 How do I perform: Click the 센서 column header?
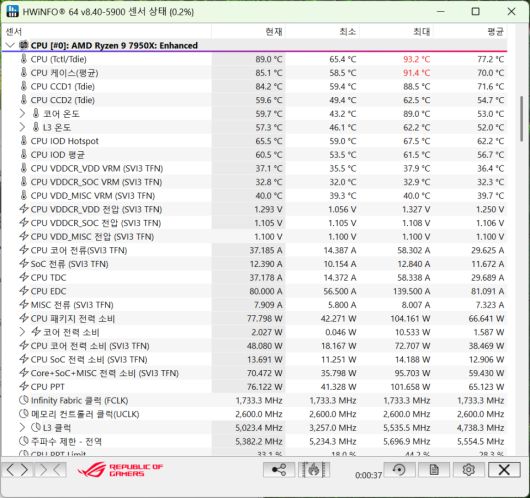(107, 32)
